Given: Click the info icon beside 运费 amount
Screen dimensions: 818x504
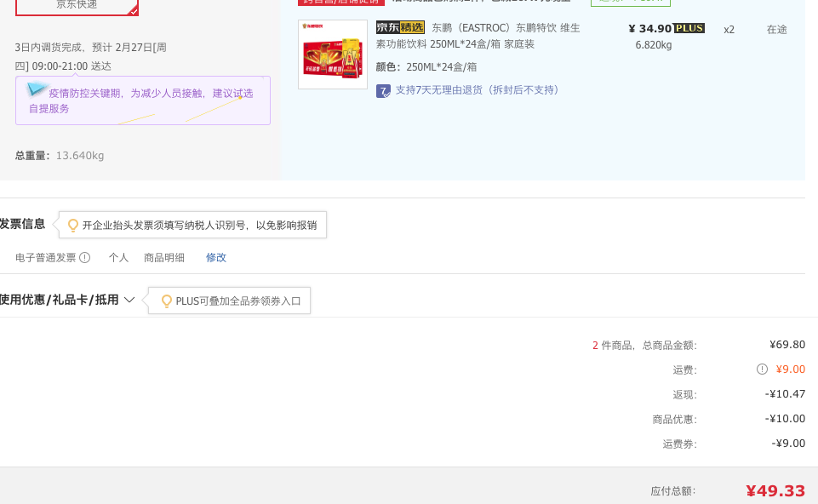Looking at the screenshot, I should coord(762,369).
